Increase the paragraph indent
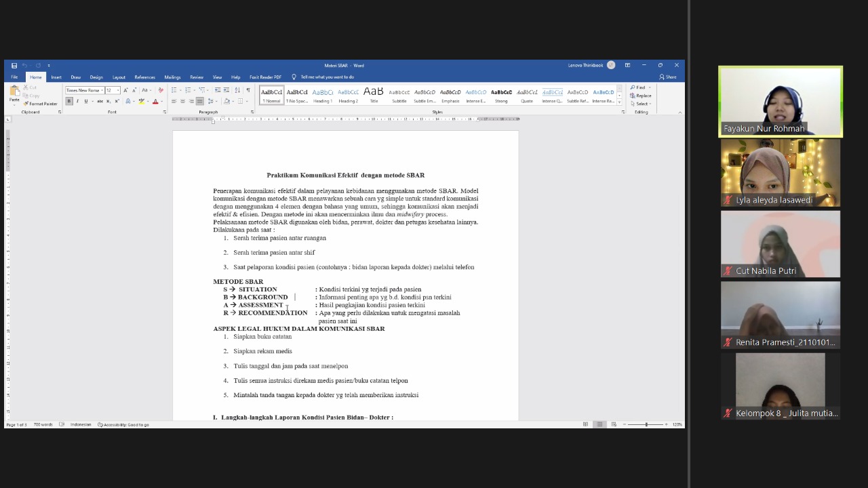This screenshot has height=488, width=868. click(x=226, y=90)
